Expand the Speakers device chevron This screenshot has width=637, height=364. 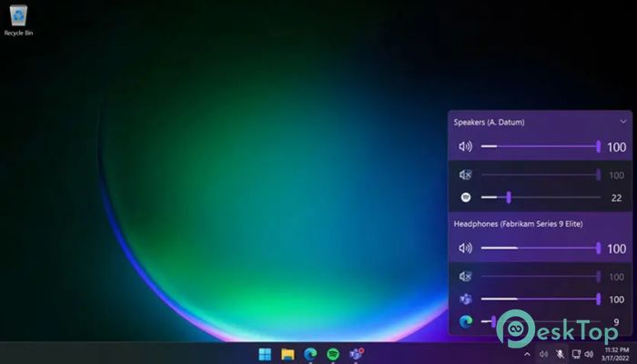point(623,121)
